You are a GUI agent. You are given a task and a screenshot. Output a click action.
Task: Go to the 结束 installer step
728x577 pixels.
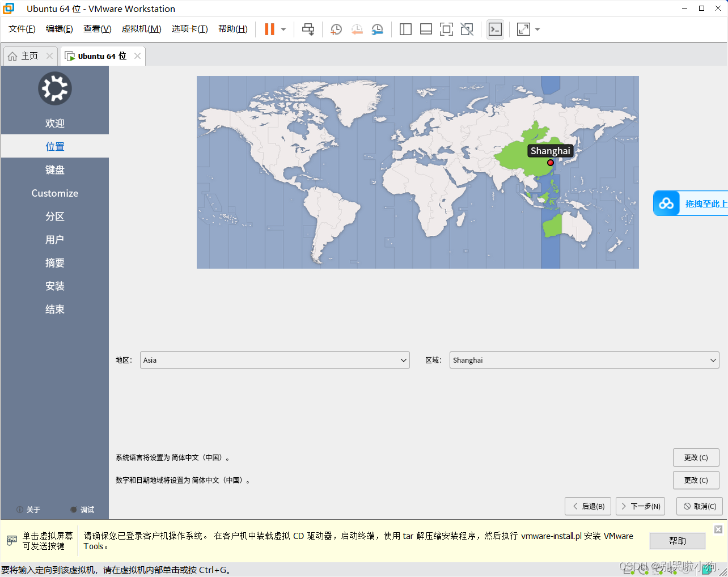(x=55, y=309)
